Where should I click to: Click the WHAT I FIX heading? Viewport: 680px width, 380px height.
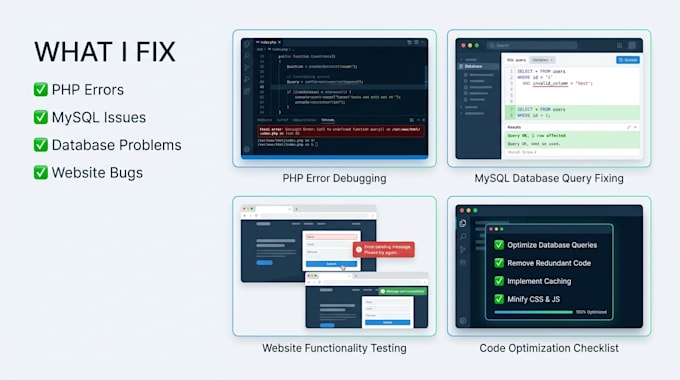pos(105,52)
